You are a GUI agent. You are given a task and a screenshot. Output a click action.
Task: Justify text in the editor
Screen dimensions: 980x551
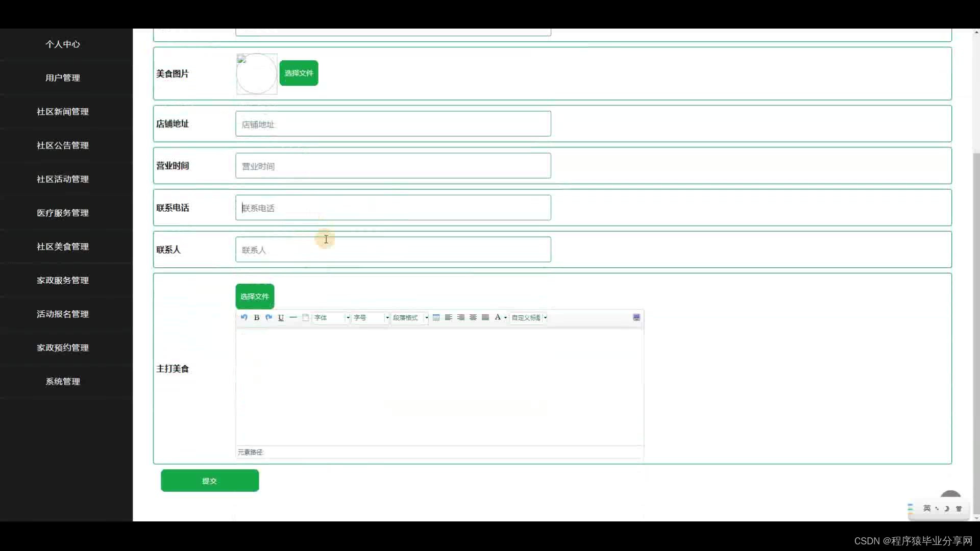click(485, 317)
